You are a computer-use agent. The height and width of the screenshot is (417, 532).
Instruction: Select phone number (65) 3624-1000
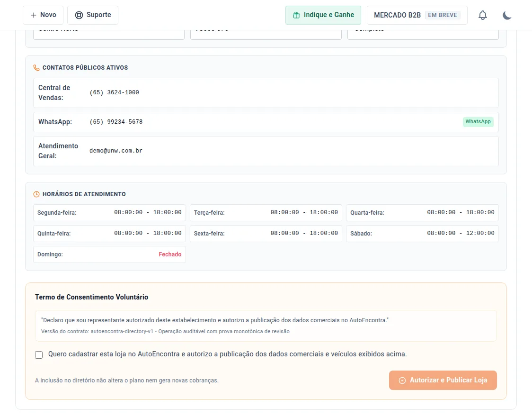[115, 92]
